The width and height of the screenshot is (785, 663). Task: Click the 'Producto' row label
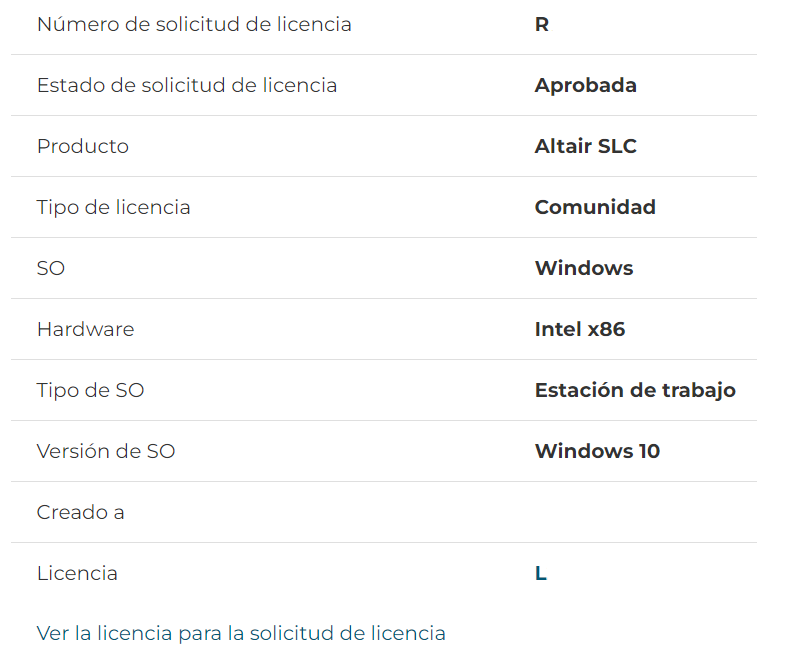click(x=83, y=146)
